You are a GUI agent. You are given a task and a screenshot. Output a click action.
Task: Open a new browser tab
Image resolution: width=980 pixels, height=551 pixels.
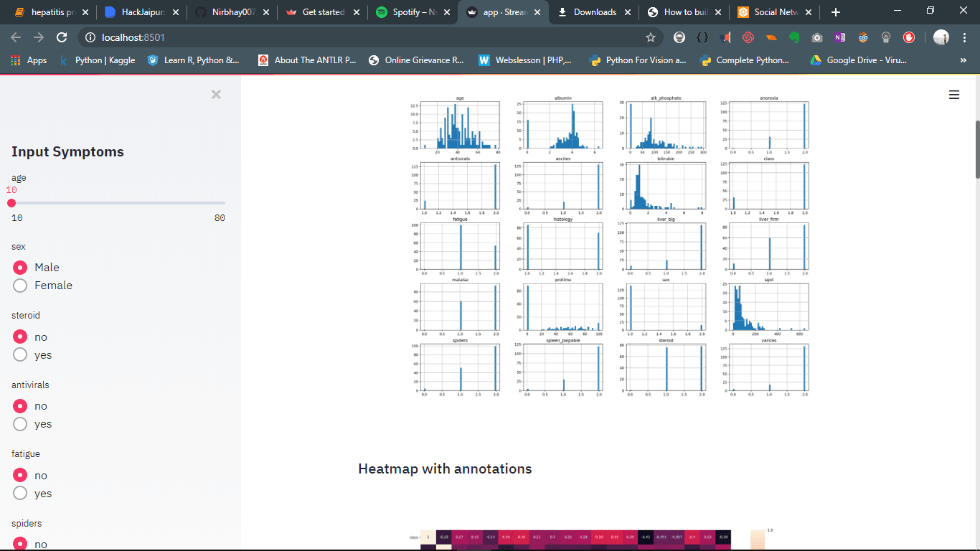(x=835, y=12)
